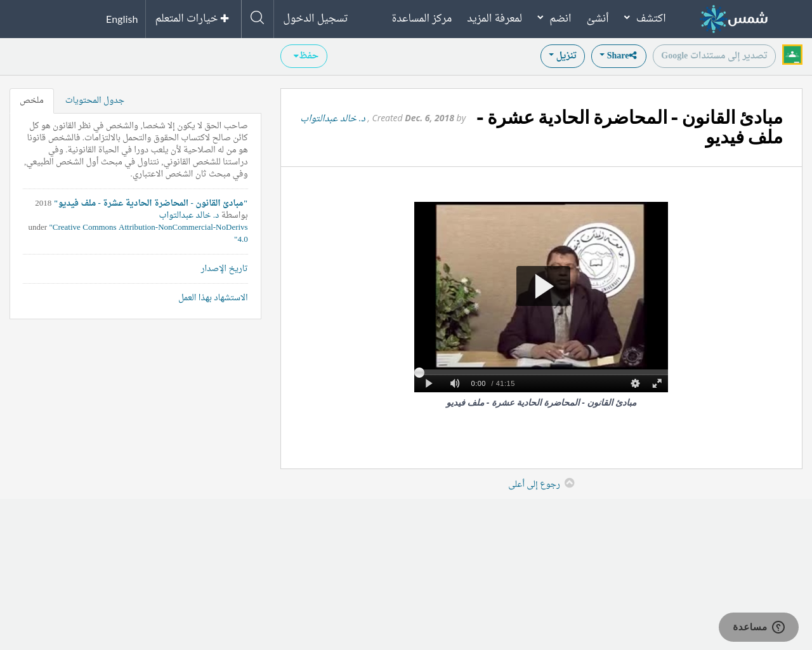Screen dimensions: 812x650
Task: Open the انضم dropdown menu
Action: coord(554,18)
